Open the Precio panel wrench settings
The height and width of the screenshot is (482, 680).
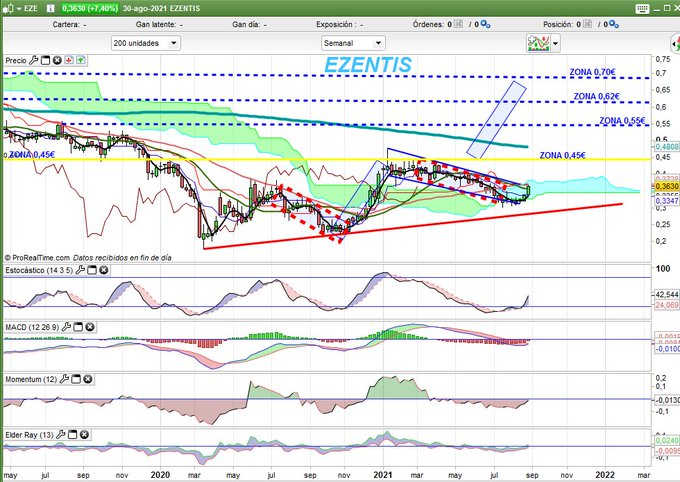[33, 60]
